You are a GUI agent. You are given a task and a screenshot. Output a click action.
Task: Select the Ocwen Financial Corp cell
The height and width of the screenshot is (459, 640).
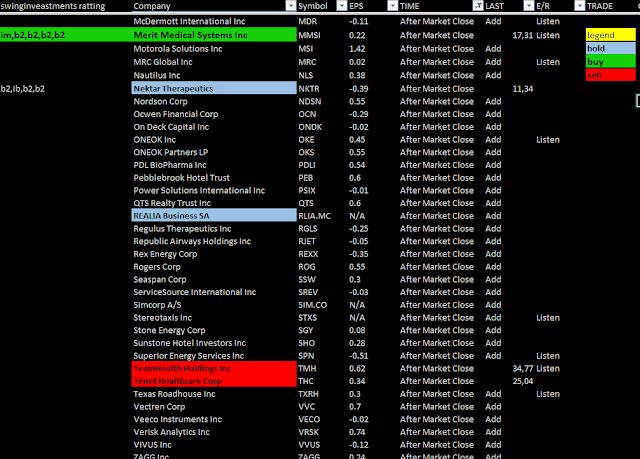[176, 114]
